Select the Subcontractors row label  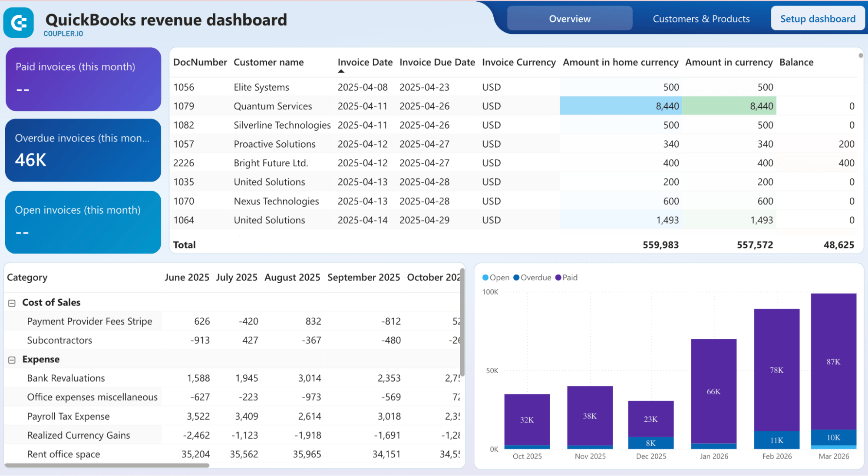(59, 340)
